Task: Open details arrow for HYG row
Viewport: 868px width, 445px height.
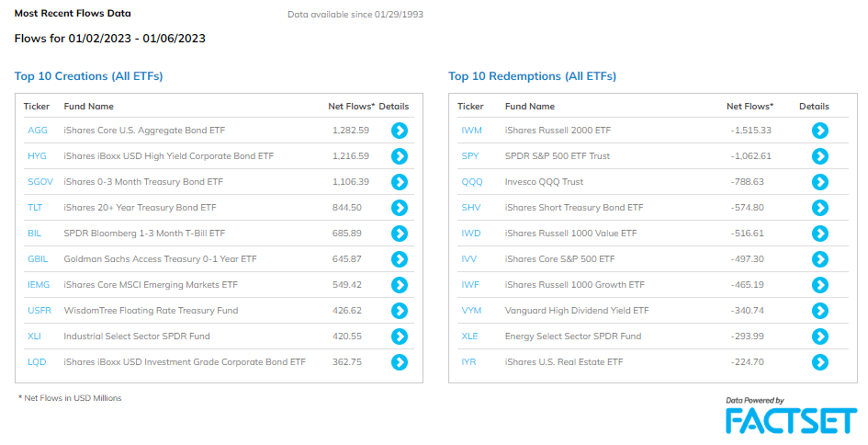Action: click(x=400, y=156)
